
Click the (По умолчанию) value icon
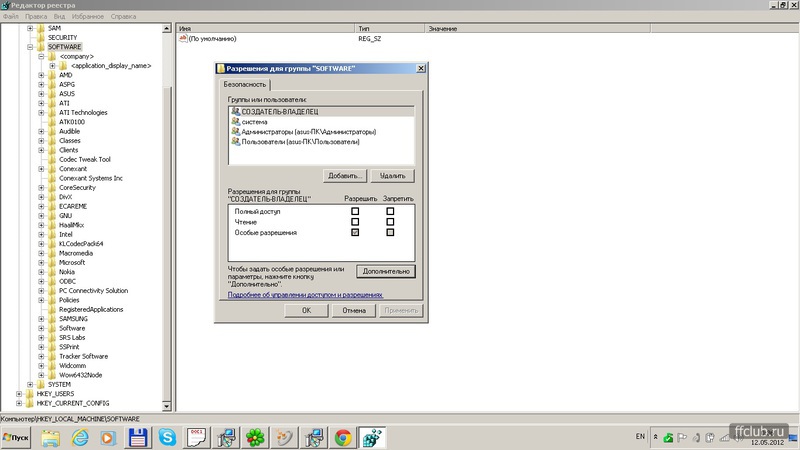tap(183, 38)
